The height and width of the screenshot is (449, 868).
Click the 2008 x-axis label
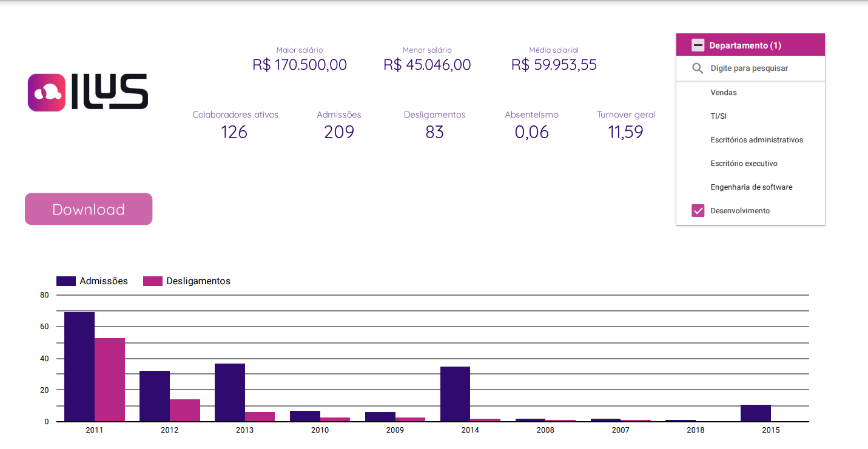(x=545, y=430)
